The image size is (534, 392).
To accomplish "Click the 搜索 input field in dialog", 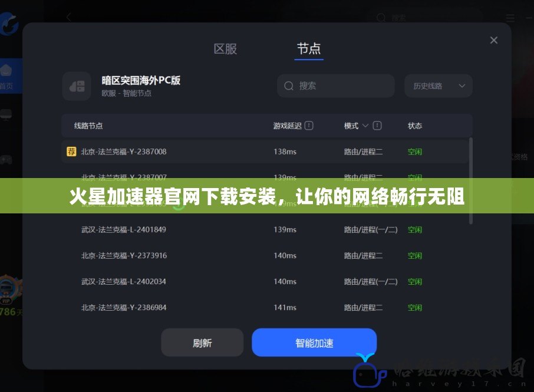I will (336, 86).
